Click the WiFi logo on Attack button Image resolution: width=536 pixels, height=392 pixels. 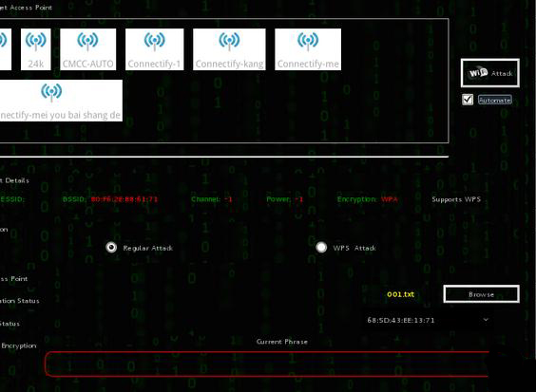click(478, 73)
